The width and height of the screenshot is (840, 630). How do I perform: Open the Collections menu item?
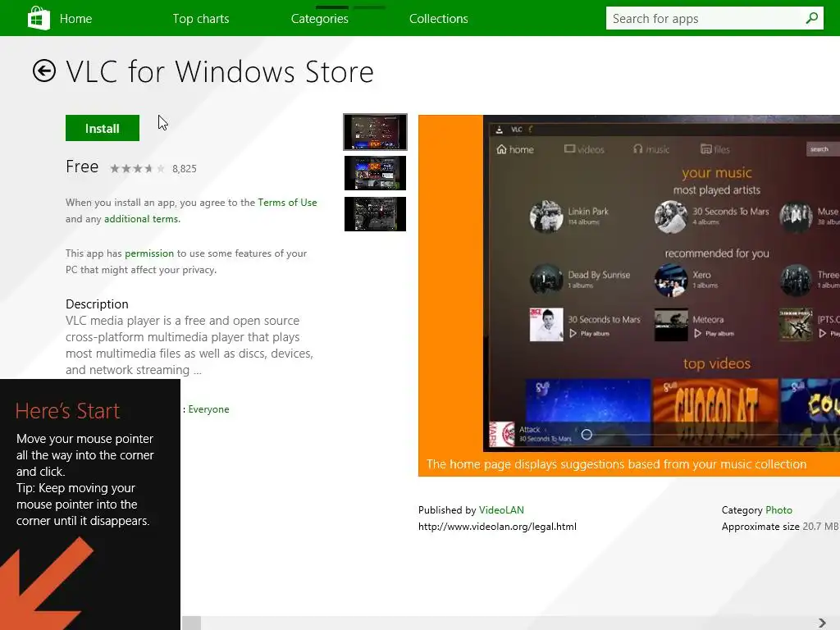pos(439,19)
